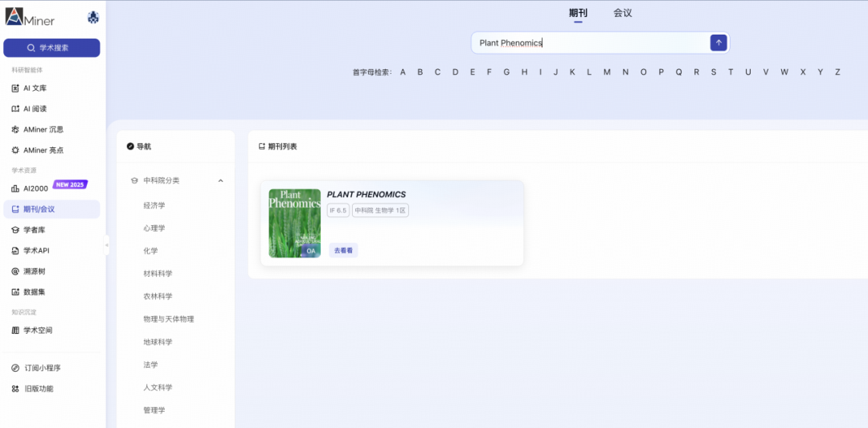Click the 溯源树 spiral icon
This screenshot has width=868, height=428.
(15, 271)
